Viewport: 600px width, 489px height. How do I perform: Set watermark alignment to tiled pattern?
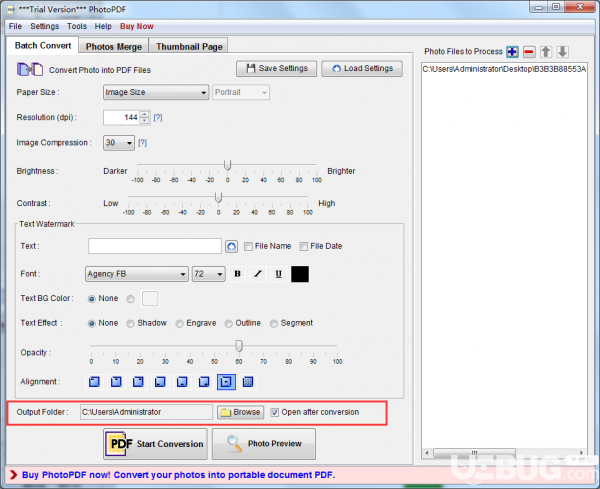[x=248, y=381]
